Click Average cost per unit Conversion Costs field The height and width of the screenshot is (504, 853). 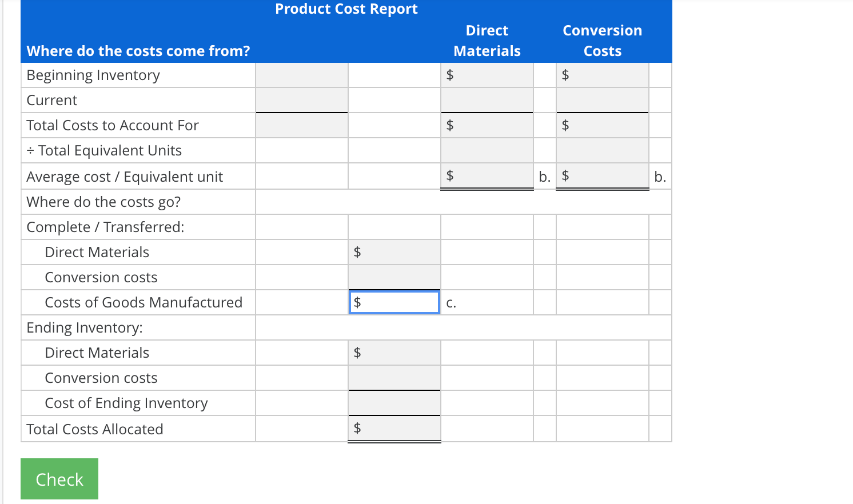point(603,175)
